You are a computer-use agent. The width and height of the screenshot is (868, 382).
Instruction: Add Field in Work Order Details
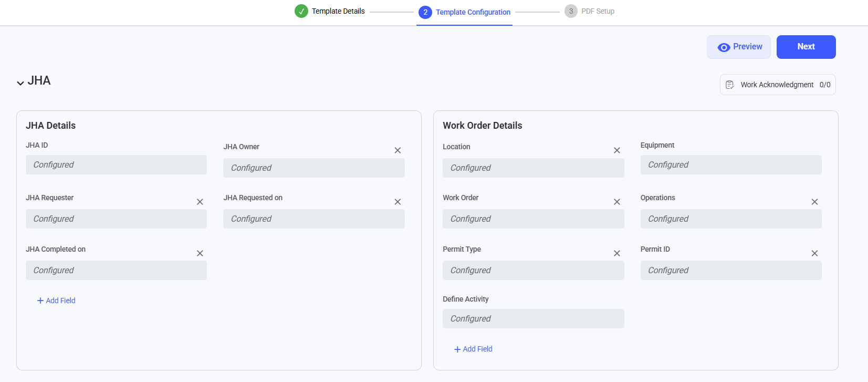coord(473,349)
